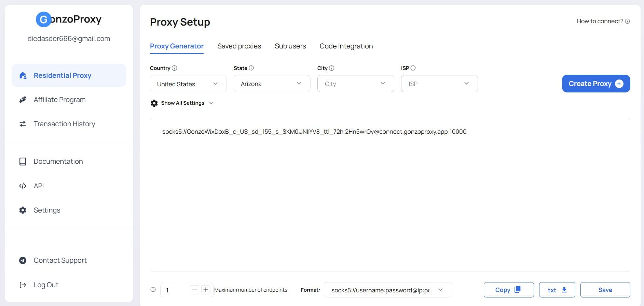Click the Copy button
The height and width of the screenshot is (306, 644).
(509, 290)
